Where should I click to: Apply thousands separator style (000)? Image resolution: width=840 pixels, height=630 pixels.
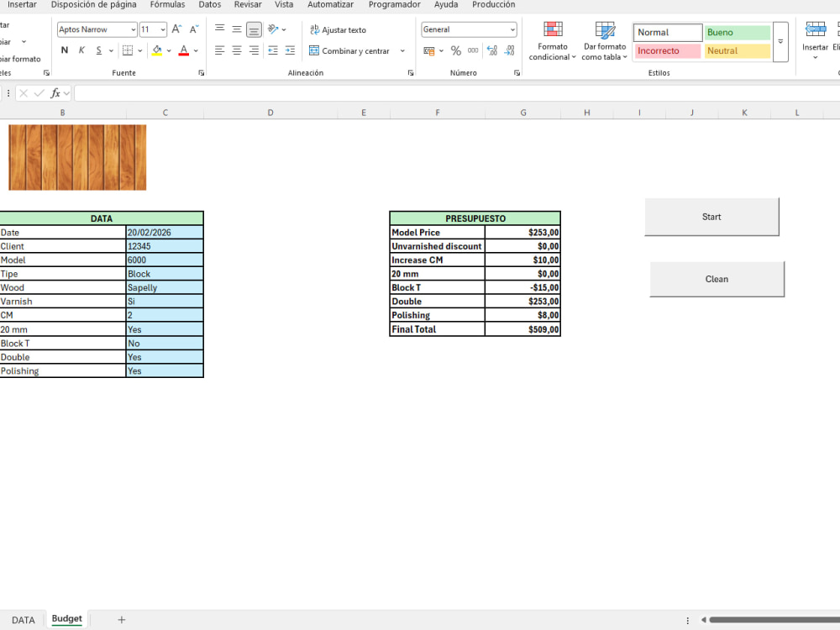point(473,51)
